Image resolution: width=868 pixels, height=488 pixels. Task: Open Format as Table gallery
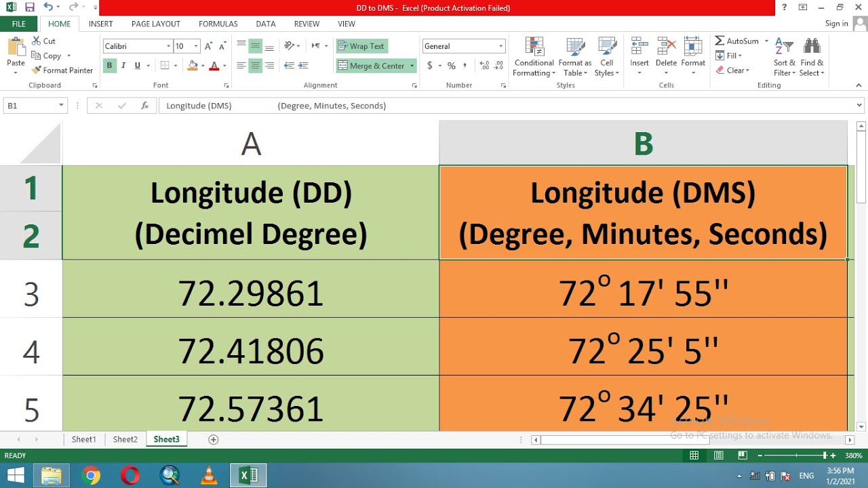575,57
